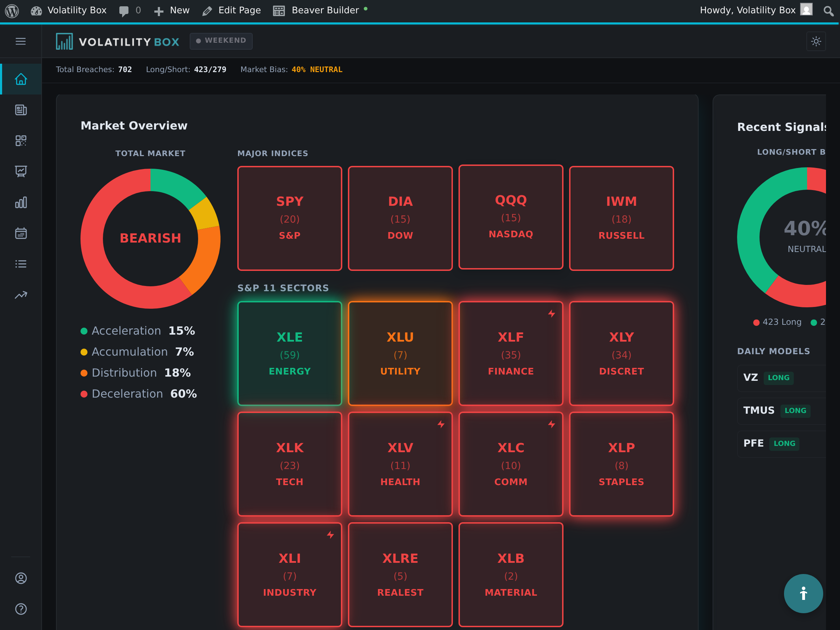The height and width of the screenshot is (630, 840).
Task: Select the XLC Comm sector tile
Action: [x=511, y=464]
